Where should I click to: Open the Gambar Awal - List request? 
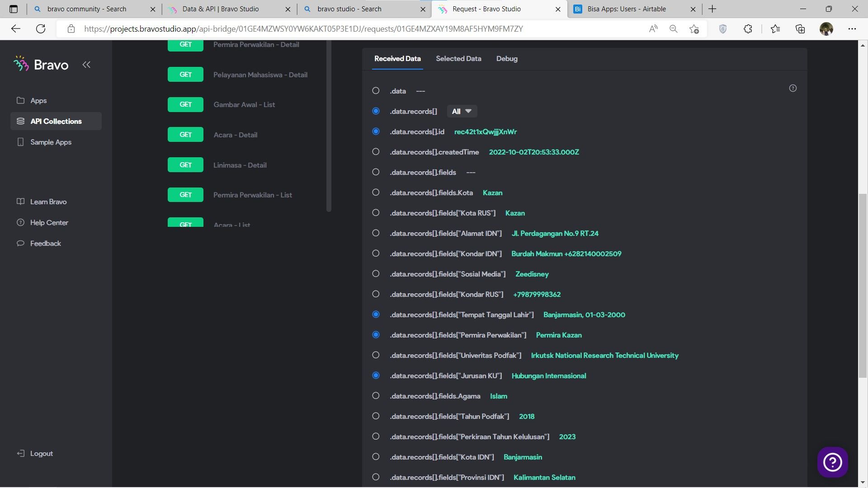tap(222, 104)
